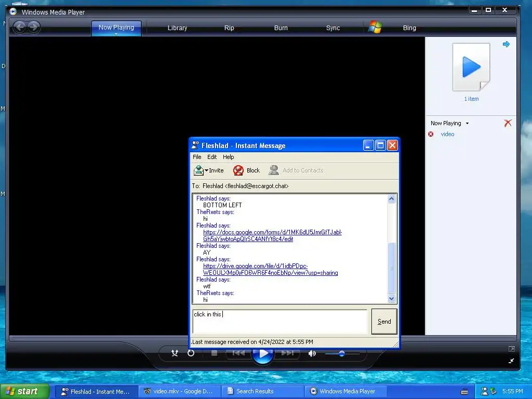Switch to Search Results taskbar button
532x399 pixels.
click(262, 392)
